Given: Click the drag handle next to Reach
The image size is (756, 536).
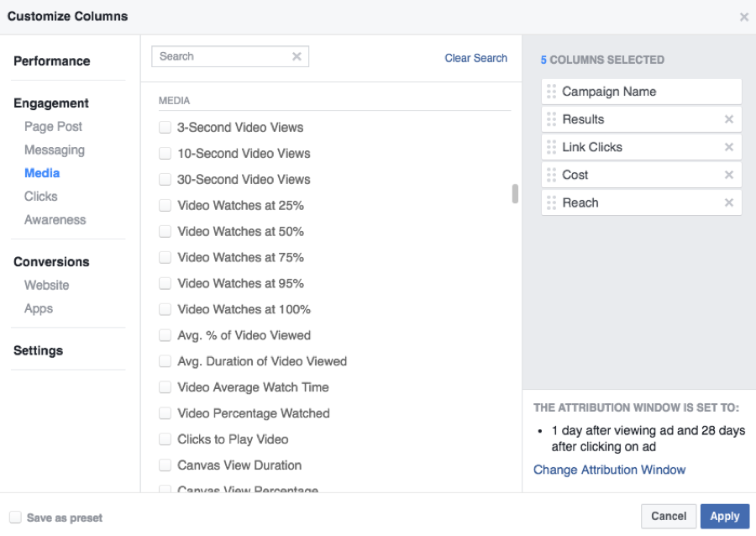Looking at the screenshot, I should 552,202.
